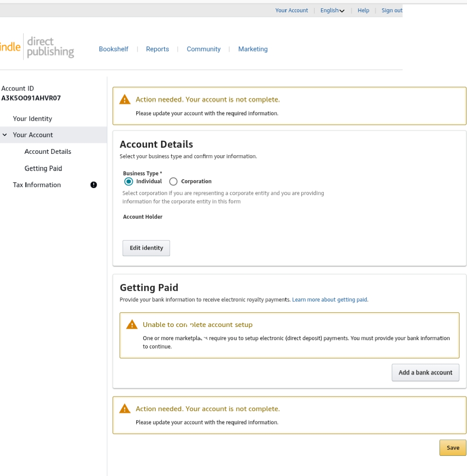Screen dimensions: 467x476
Task: Go to the Community tab
Action: point(203,49)
